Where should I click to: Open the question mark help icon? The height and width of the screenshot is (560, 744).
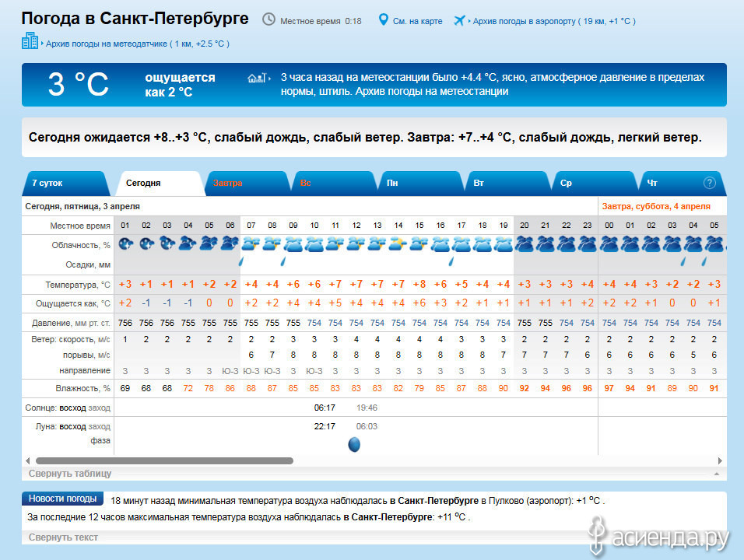click(709, 183)
